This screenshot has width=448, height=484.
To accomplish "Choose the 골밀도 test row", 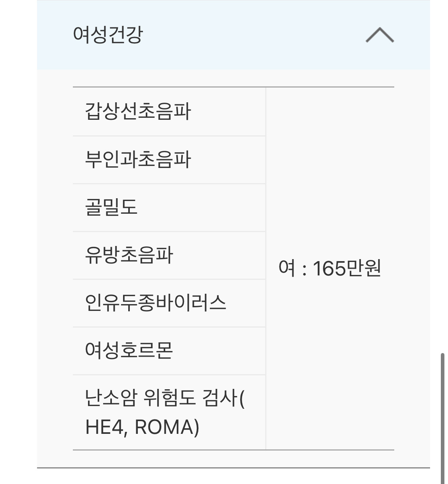I will (x=111, y=207).
